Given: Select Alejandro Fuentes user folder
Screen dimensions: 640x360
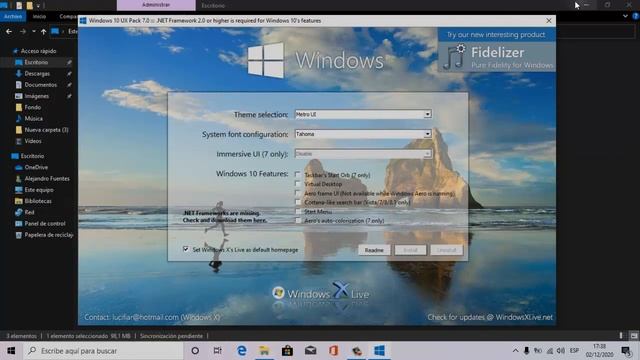Looking at the screenshot, I should point(47,178).
